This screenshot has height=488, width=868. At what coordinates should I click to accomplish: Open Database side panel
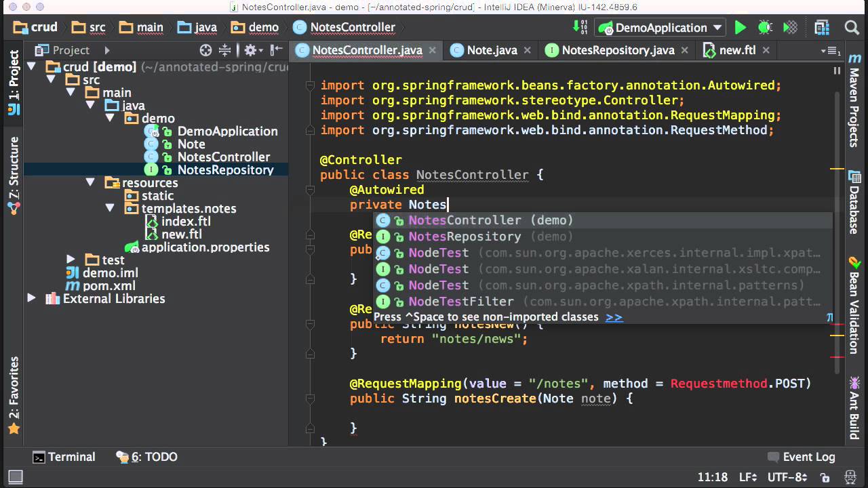click(x=854, y=202)
